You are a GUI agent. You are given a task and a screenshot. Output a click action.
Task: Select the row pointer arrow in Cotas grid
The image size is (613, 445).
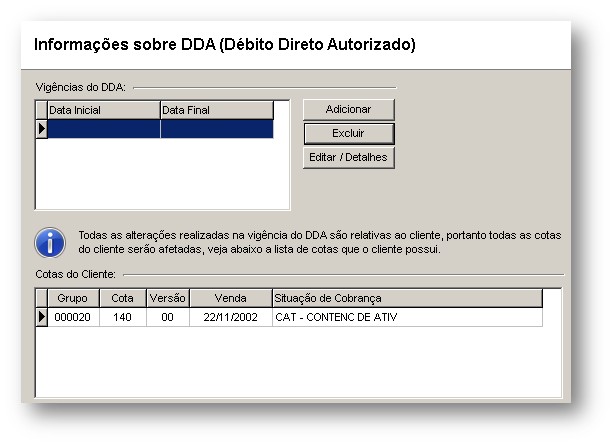pyautogui.click(x=41, y=317)
